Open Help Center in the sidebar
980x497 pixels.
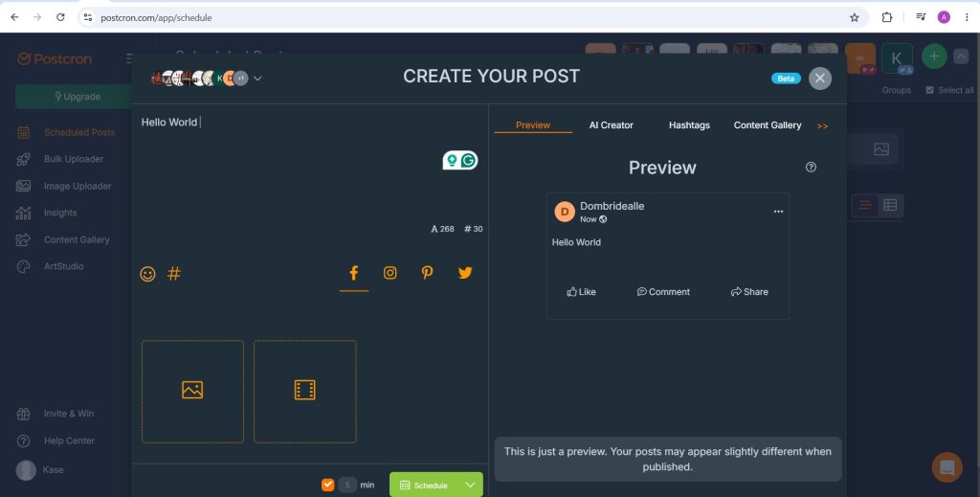(55, 441)
